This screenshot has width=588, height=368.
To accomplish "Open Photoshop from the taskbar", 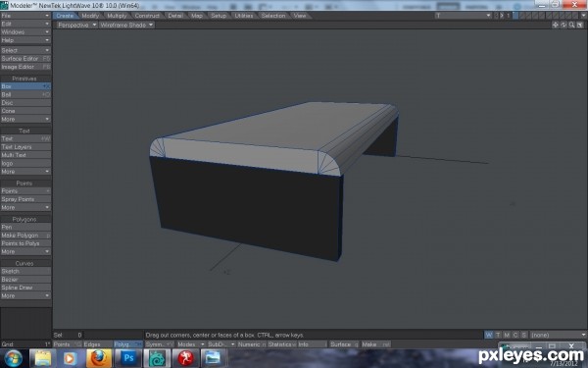I will click(127, 358).
